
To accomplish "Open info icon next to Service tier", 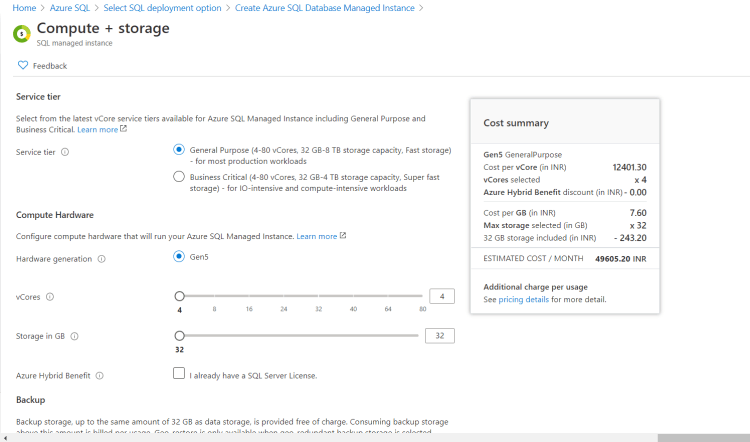I will (65, 152).
